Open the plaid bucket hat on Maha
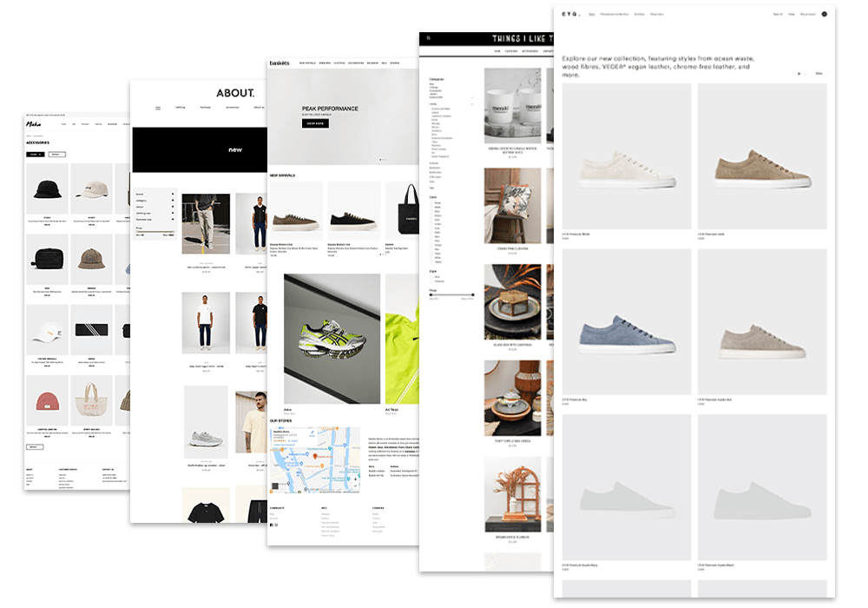Viewport: 868px width, 608px height. coord(91,259)
